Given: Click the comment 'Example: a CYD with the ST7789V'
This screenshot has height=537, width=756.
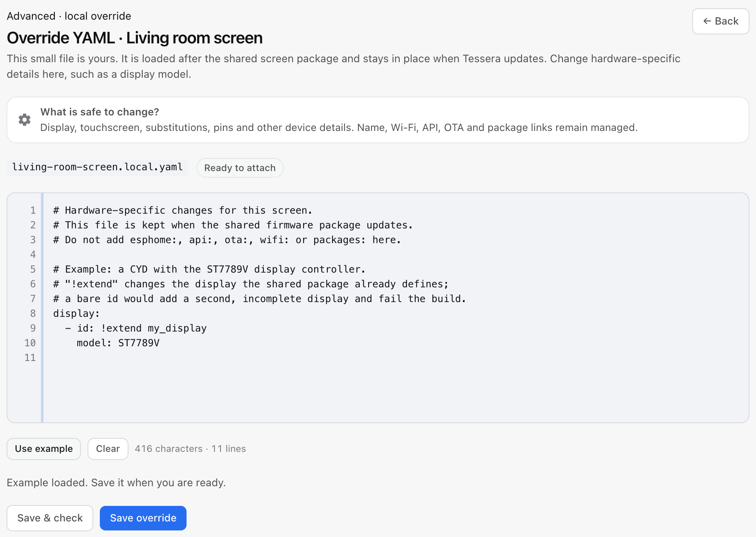Looking at the screenshot, I should 209,269.
